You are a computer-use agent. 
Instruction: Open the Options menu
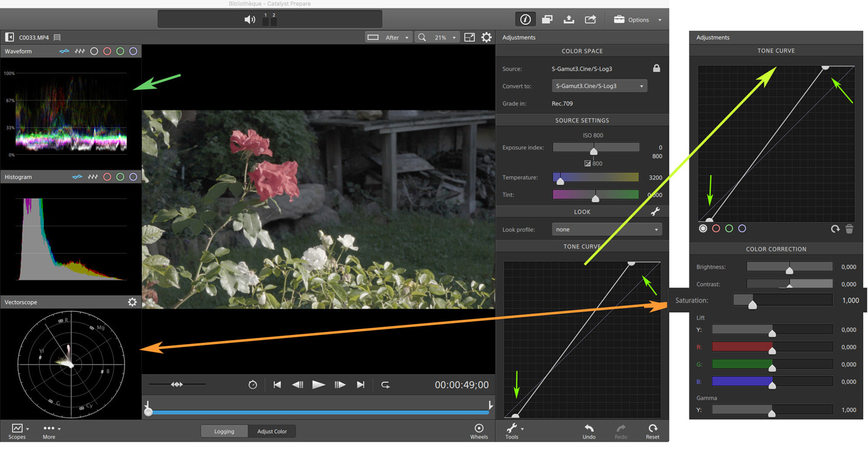point(637,19)
